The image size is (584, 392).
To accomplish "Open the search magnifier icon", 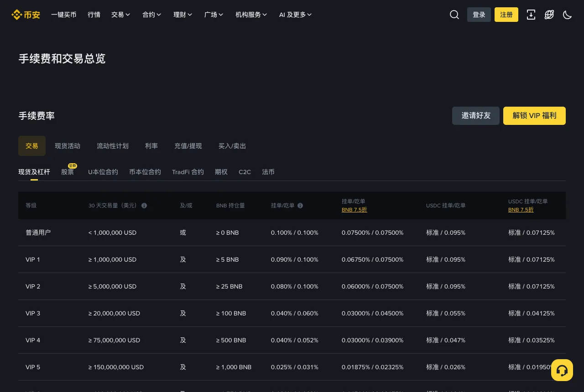I will [454, 15].
